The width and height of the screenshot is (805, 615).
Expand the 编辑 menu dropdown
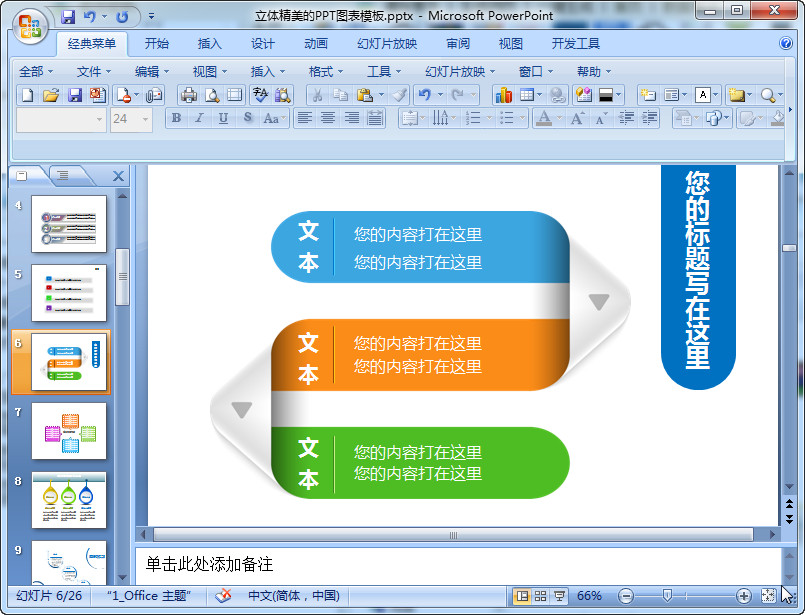point(152,71)
